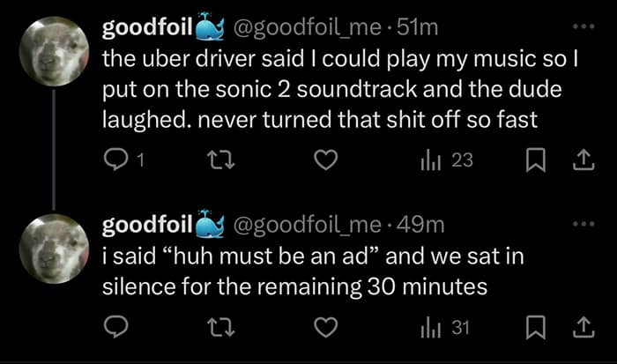
Task: Click @goodfoil_me handle on second tweet
Action: tap(304, 227)
